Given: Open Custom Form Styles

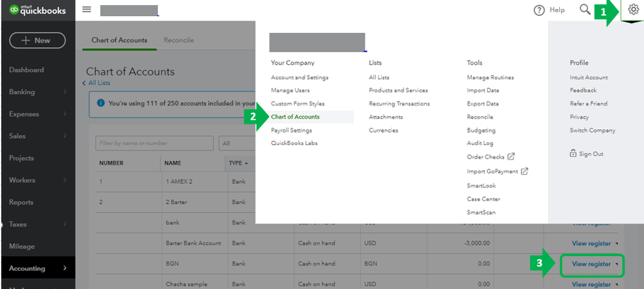Looking at the screenshot, I should [x=297, y=104].
